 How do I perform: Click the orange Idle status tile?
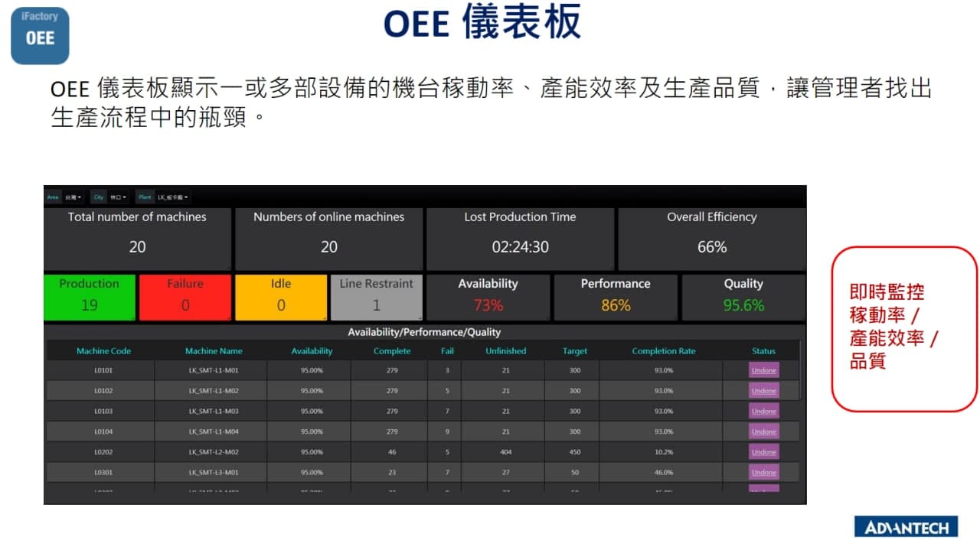pyautogui.click(x=281, y=297)
